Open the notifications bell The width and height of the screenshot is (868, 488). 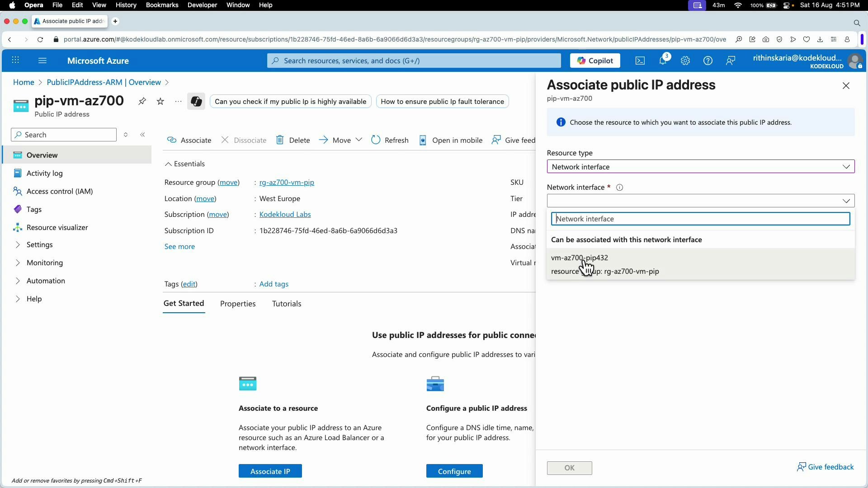[663, 61]
